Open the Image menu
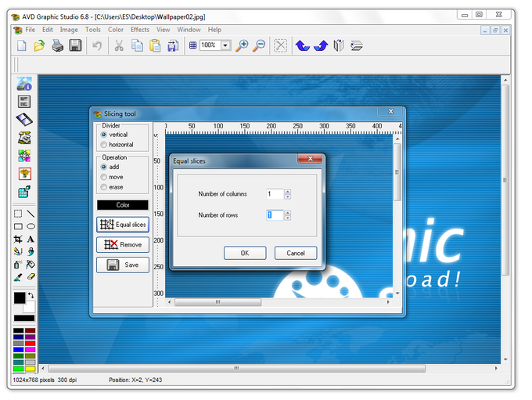Screen dimensions: 532x400 [x=69, y=30]
